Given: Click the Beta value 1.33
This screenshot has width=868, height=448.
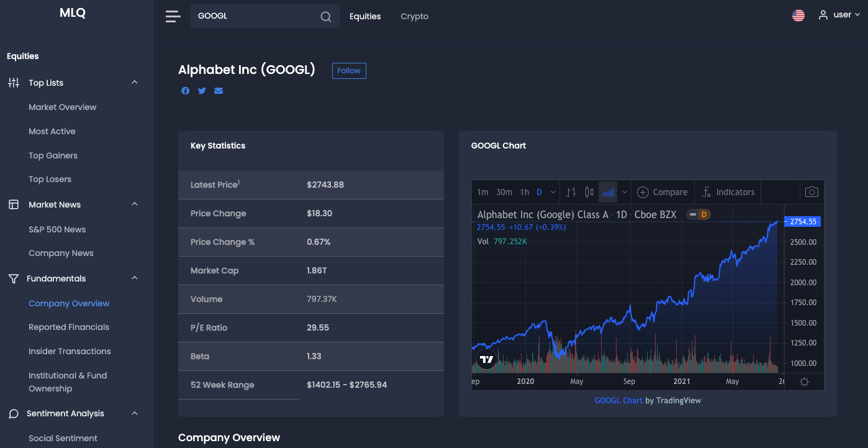Looking at the screenshot, I should click(x=314, y=356).
